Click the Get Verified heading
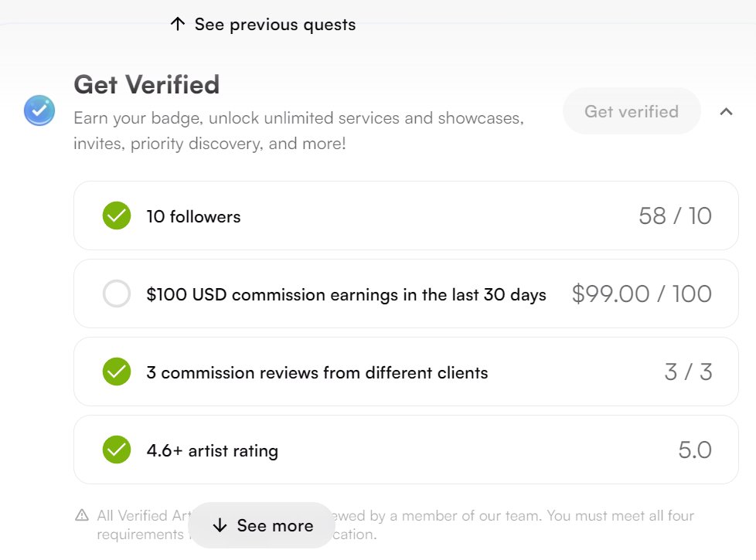 [147, 84]
